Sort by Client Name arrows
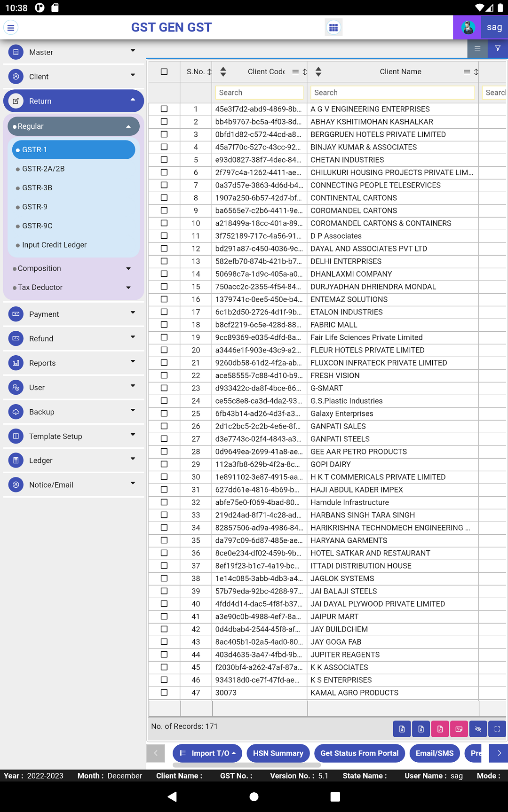The image size is (508, 812). [318, 71]
